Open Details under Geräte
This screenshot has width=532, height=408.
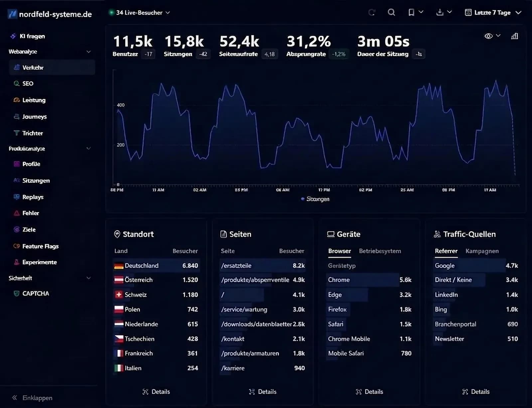(369, 392)
